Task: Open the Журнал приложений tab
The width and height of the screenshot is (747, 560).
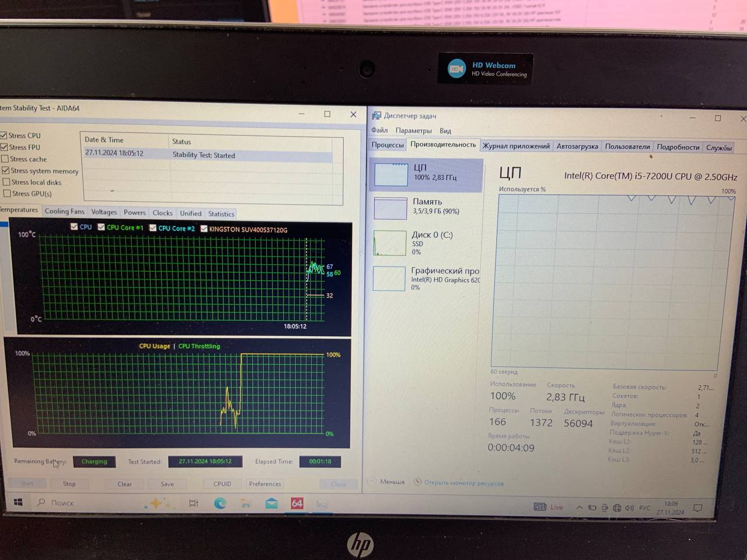Action: 516,146
